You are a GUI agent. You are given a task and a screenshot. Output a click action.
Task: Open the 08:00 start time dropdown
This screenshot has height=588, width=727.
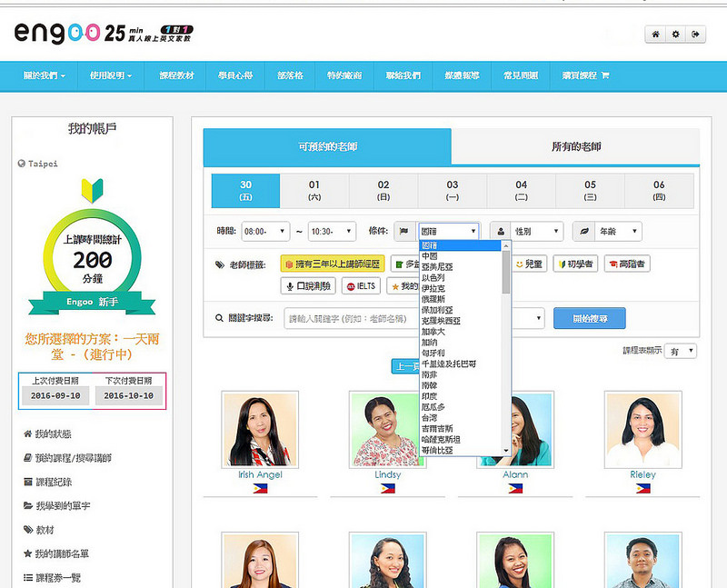click(265, 232)
